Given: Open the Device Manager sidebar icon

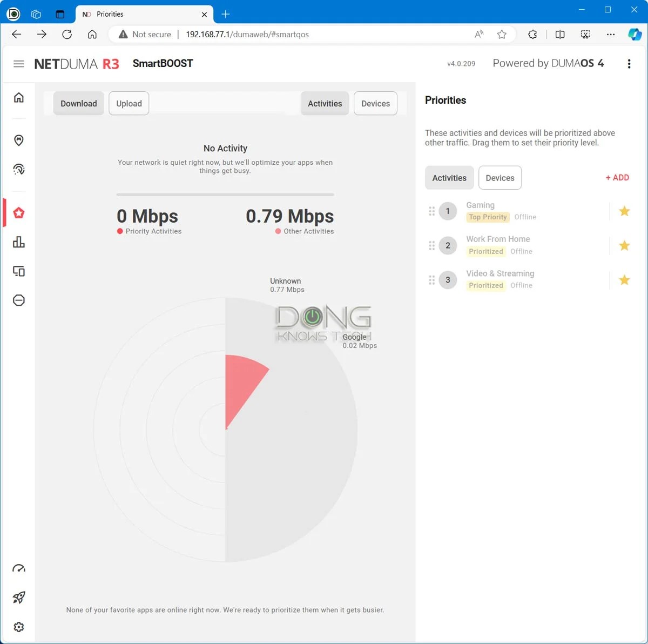Looking at the screenshot, I should click(19, 271).
